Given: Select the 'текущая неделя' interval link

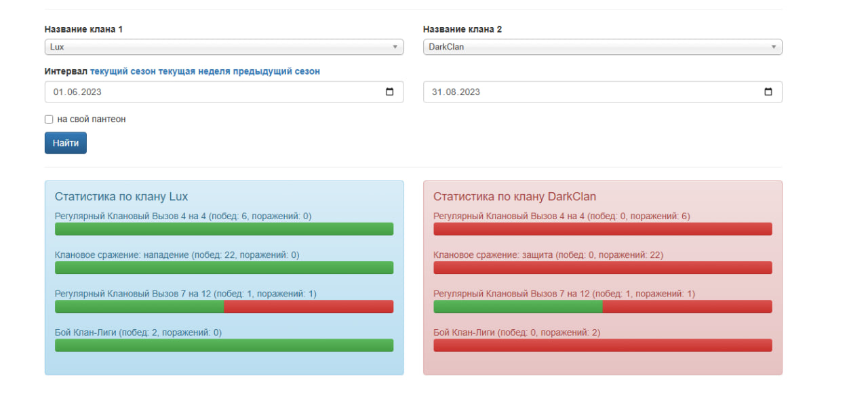Looking at the screenshot, I should pyautogui.click(x=194, y=71).
